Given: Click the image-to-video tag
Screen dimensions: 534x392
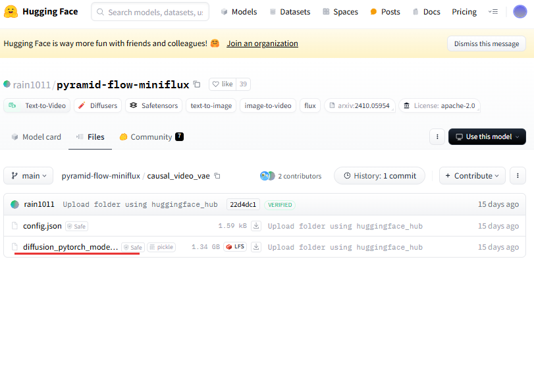Looking at the screenshot, I should coord(268,105).
